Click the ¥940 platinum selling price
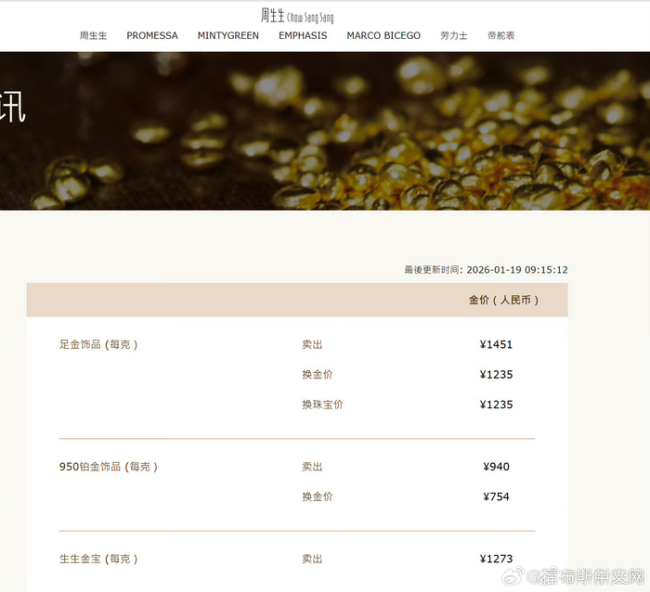Viewport: 650px width, 592px height. (496, 467)
